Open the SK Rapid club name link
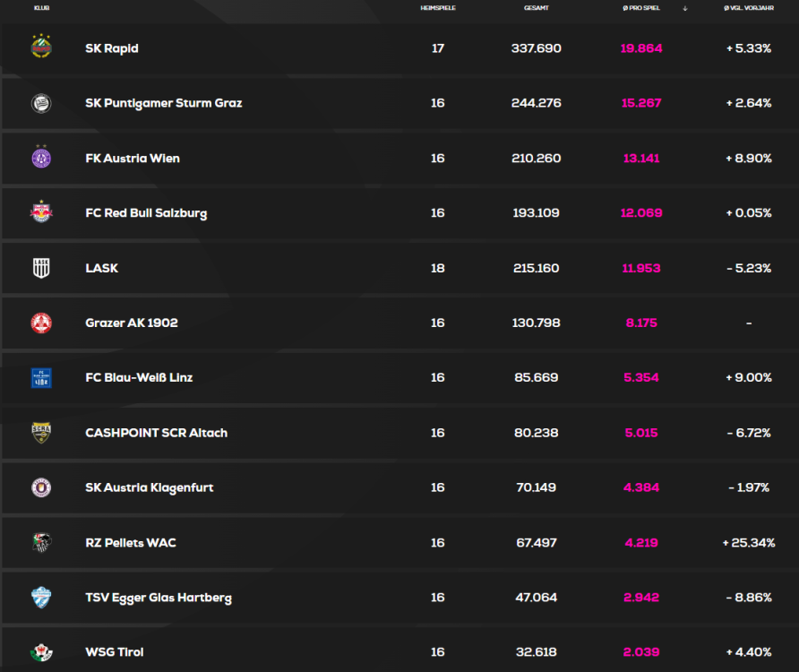This screenshot has width=799, height=672. pos(112,48)
